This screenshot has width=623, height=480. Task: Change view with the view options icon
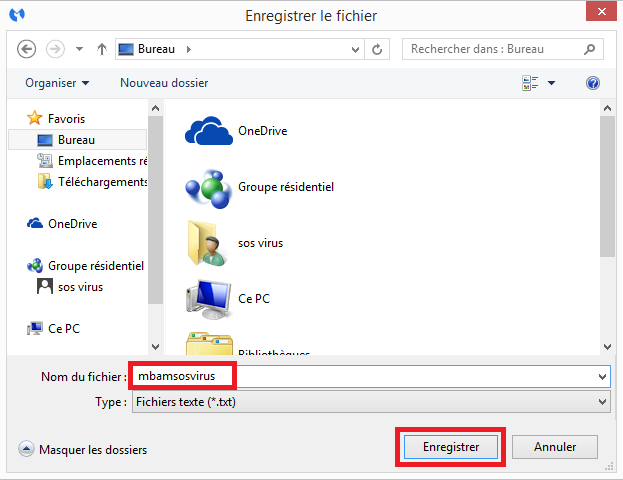530,83
